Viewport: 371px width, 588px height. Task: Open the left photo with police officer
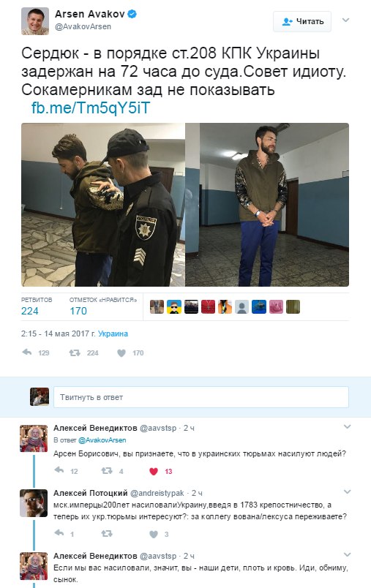pos(103,205)
